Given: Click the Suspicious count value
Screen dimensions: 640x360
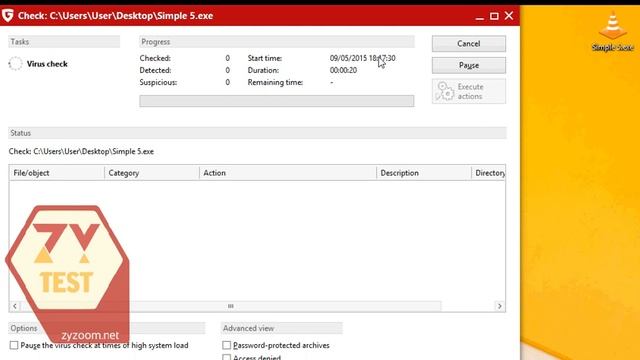Looking at the screenshot, I should pyautogui.click(x=227, y=82).
